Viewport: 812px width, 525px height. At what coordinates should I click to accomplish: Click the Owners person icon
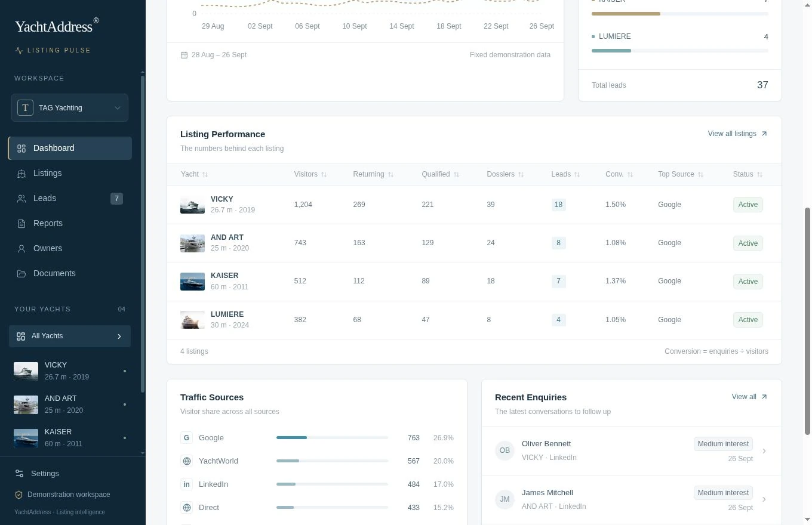coord(21,249)
